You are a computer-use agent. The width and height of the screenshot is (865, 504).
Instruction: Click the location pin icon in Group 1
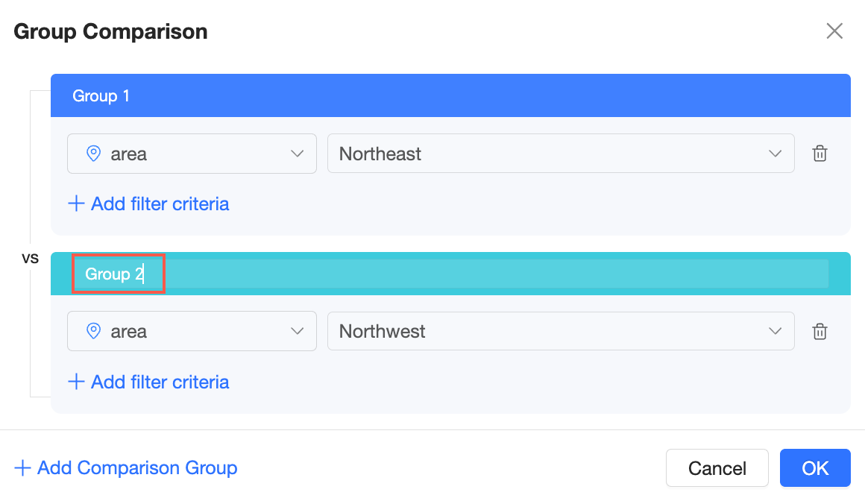94,154
